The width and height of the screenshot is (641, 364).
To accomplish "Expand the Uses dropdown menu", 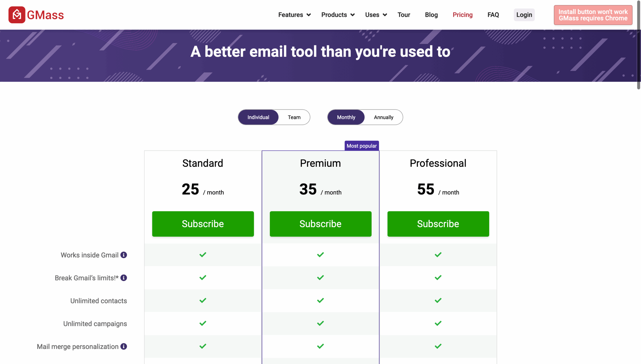I will [376, 15].
